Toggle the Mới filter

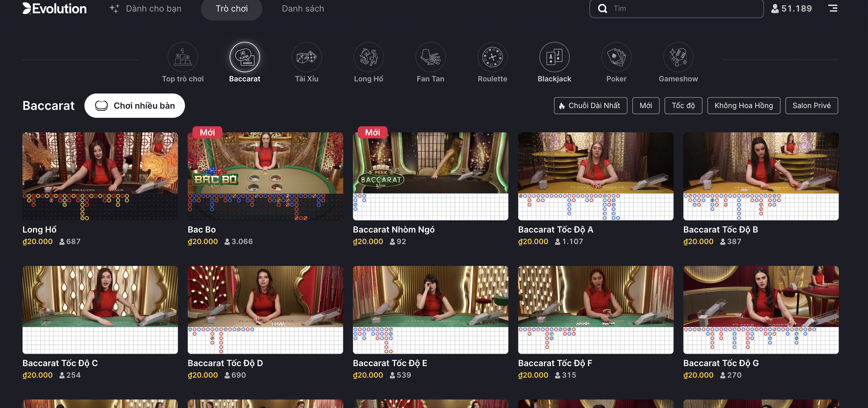(646, 106)
